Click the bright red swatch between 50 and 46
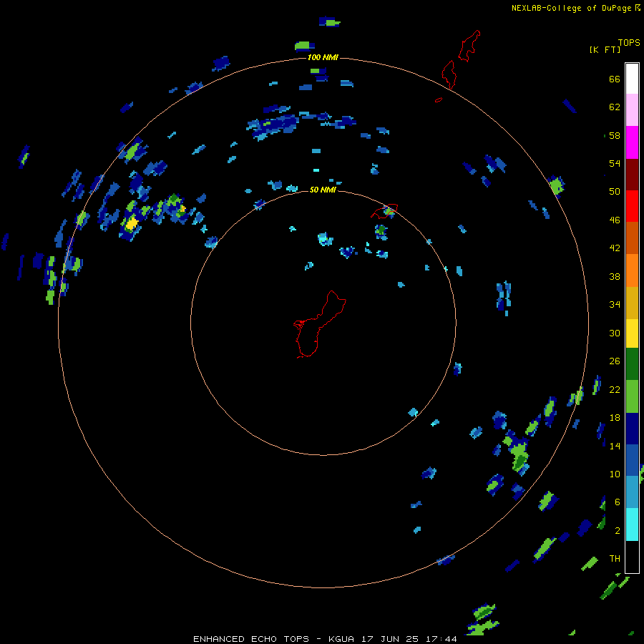Viewport: 644px width, 644px height. [632, 206]
